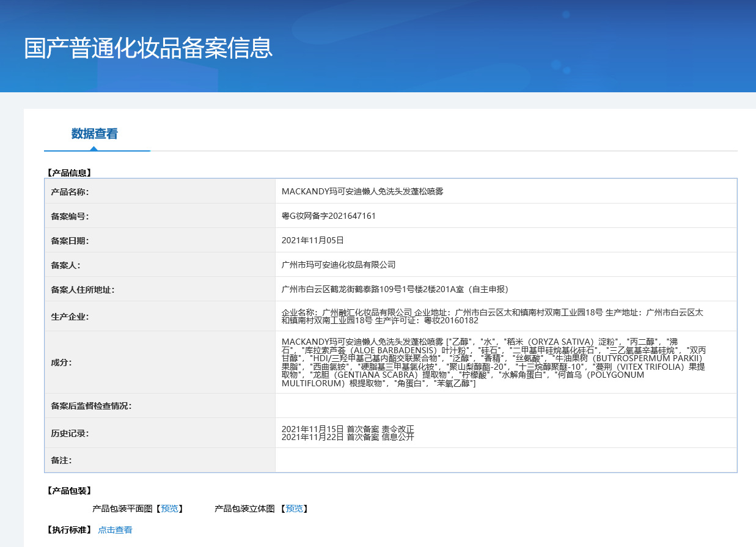756x547 pixels.
Task: Click the 备注 row label
Action: (x=61, y=460)
